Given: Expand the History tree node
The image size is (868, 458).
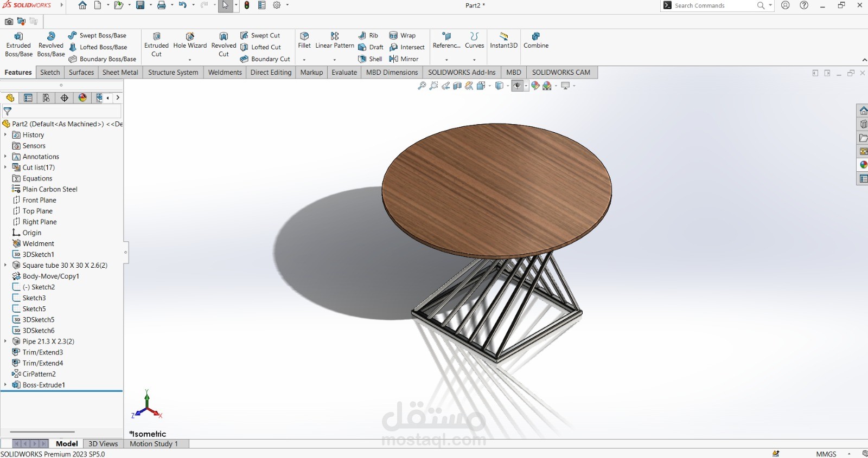Looking at the screenshot, I should point(5,134).
